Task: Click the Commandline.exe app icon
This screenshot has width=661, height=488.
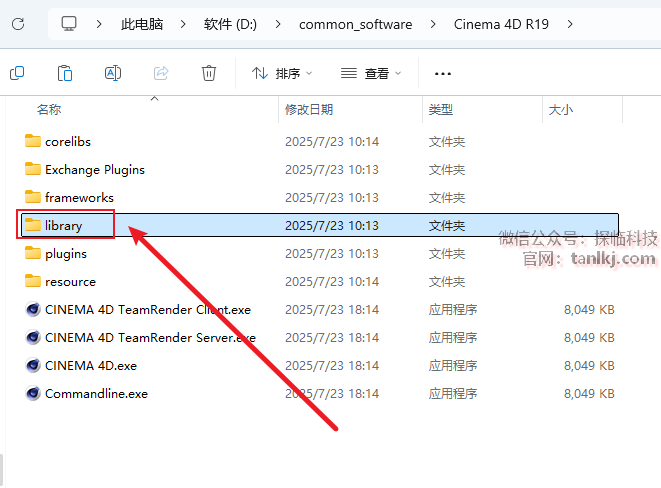Action: pyautogui.click(x=33, y=393)
